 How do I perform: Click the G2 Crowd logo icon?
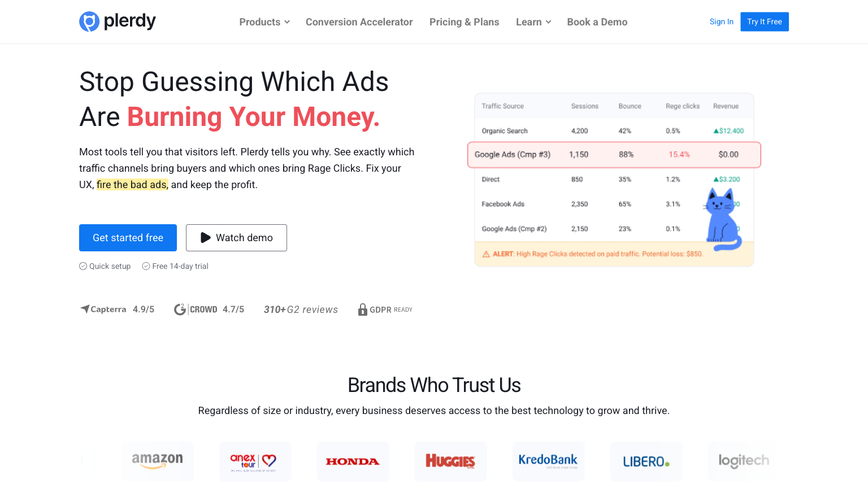point(180,309)
